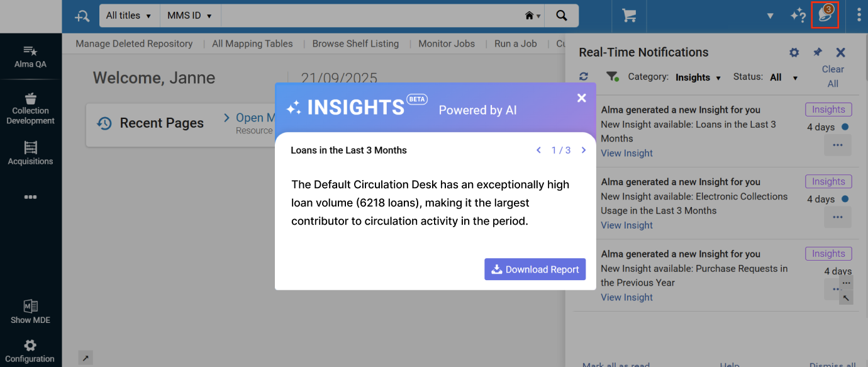View Insight for Loans in Last 3 Months
This screenshot has height=367, width=868.
click(626, 153)
